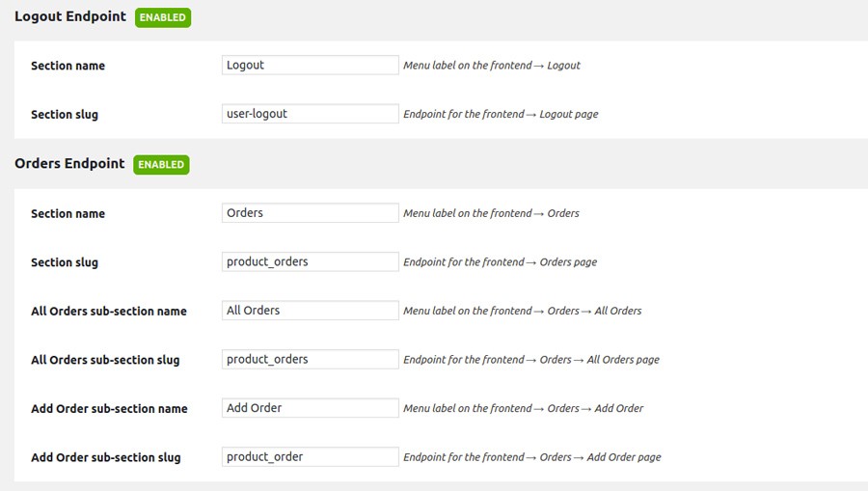The height and width of the screenshot is (491, 868).
Task: Click the Section slug label under Logout Endpoint
Action: point(65,115)
